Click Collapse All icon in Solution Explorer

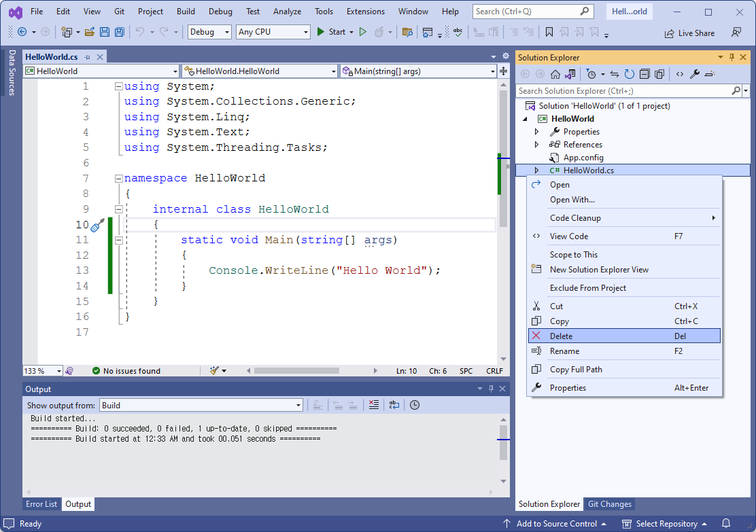(645, 74)
